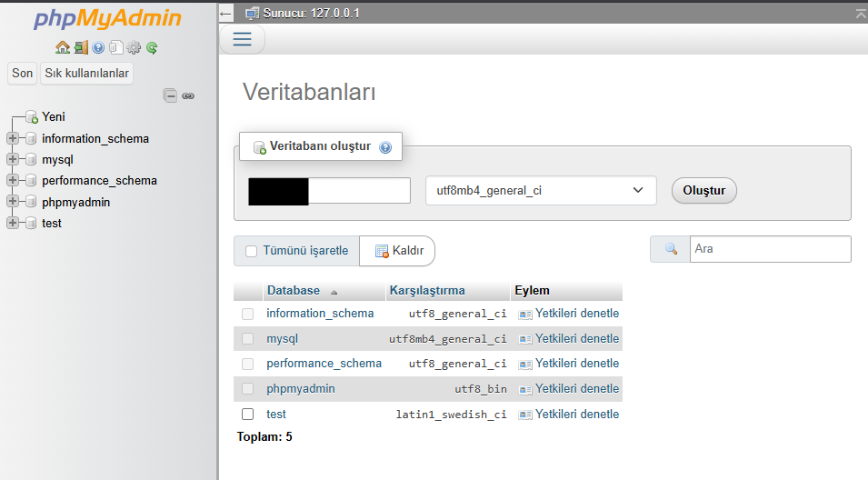Click Yetkileri denetle for mysql
Screen dimensions: 868x480
[x=577, y=339]
